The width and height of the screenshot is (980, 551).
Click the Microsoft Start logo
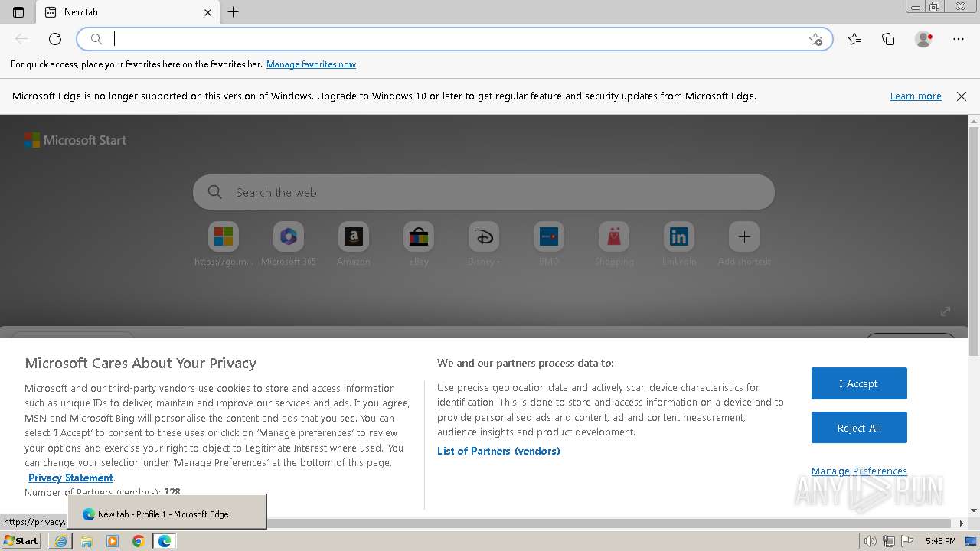(75, 140)
